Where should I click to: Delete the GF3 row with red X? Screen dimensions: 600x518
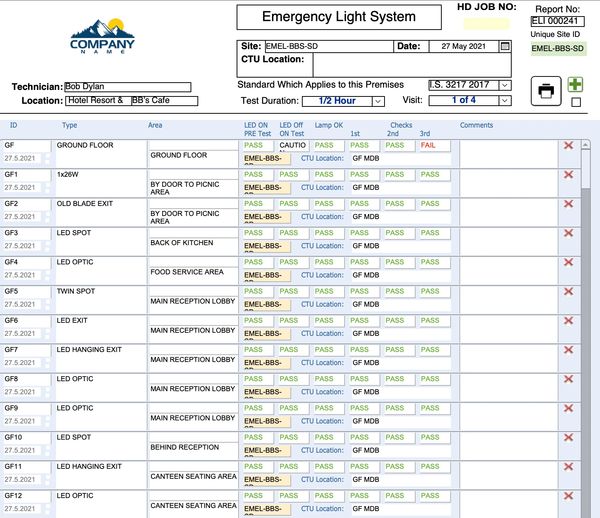coord(569,233)
